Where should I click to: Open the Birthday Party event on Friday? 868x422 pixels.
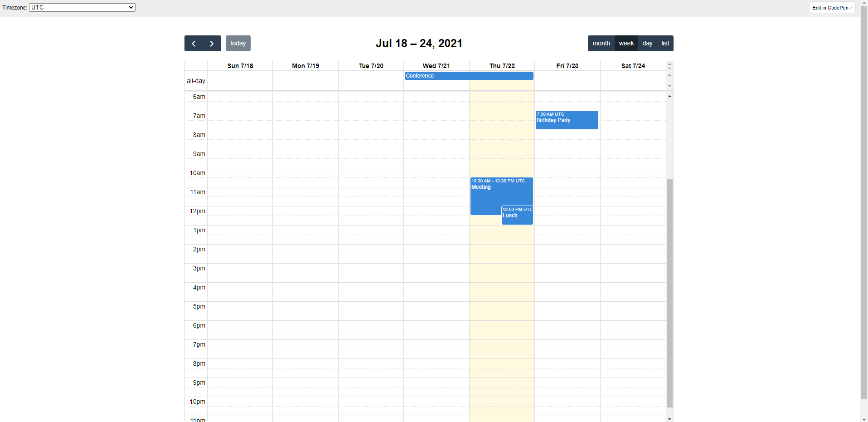[x=566, y=120]
